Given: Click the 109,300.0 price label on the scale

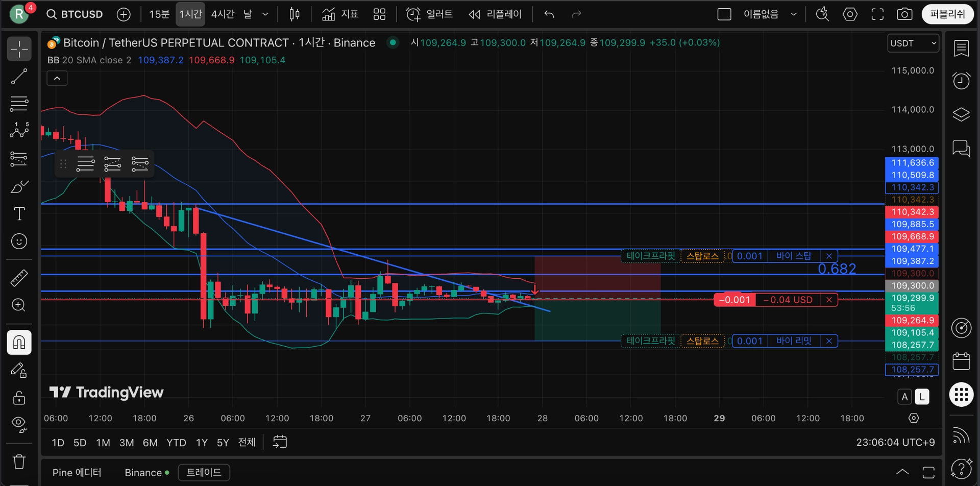Looking at the screenshot, I should click(912, 285).
